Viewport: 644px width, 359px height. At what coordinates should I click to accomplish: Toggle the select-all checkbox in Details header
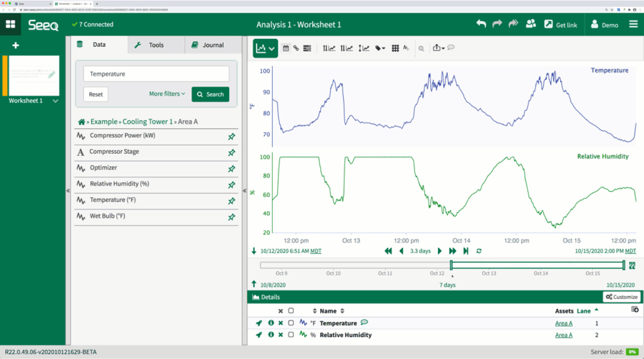(x=291, y=311)
